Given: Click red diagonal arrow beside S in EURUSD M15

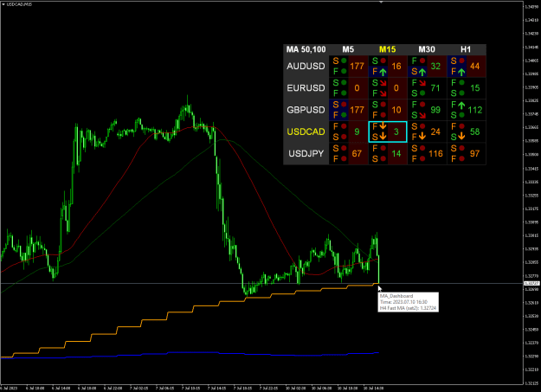Looking at the screenshot, I should pyautogui.click(x=383, y=83).
